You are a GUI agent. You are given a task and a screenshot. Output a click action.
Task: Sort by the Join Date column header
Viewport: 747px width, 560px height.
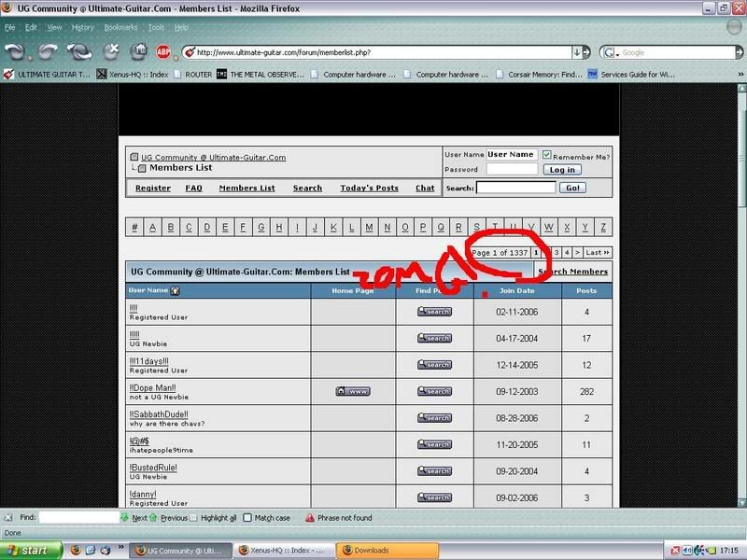[x=517, y=290]
